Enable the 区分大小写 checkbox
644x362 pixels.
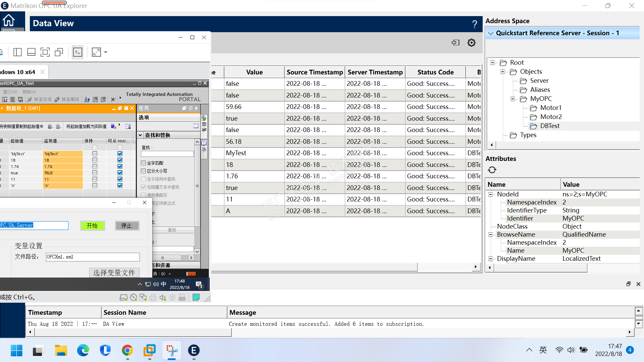coord(144,171)
